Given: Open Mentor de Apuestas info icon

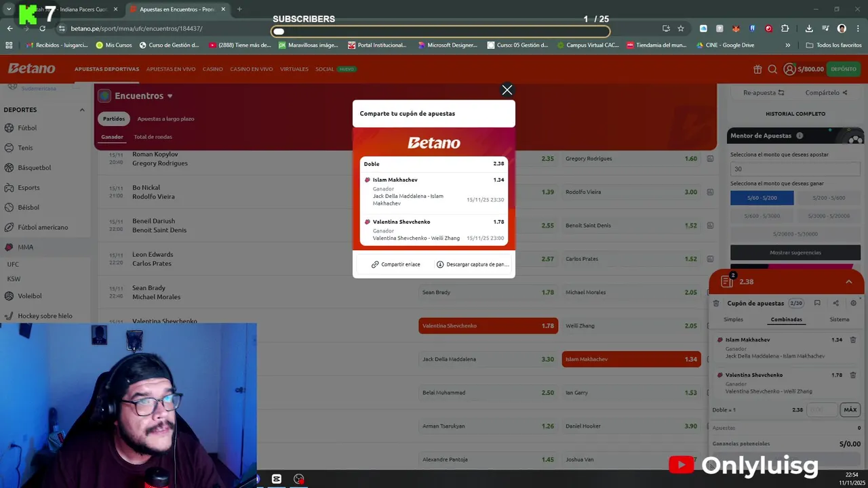Looking at the screenshot, I should coord(800,136).
